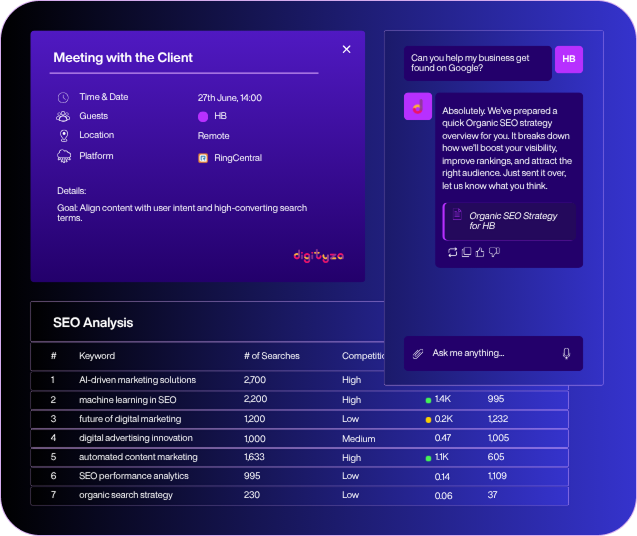
Task: Click the Location pin icon
Action: click(64, 135)
